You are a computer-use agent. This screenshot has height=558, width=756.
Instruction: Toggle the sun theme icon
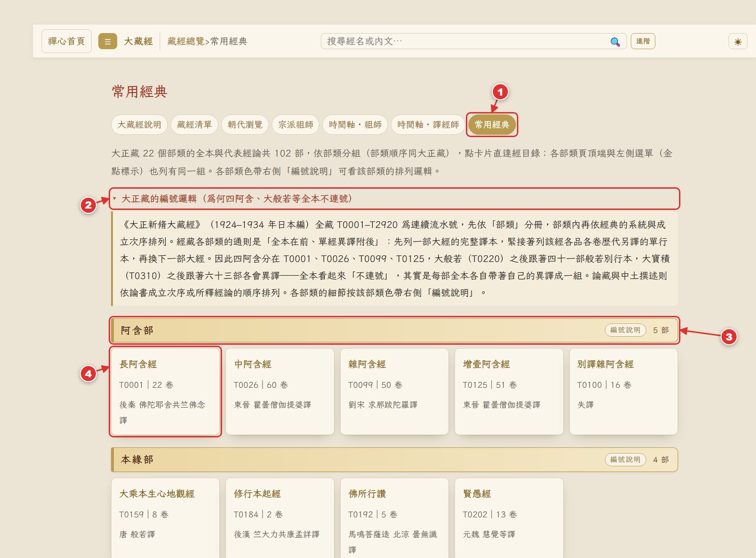[x=738, y=42]
